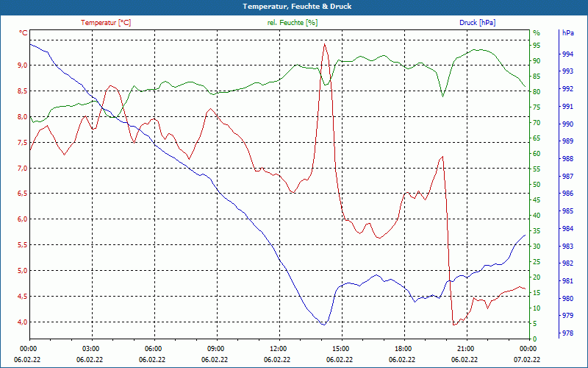The width and height of the screenshot is (588, 368).
Task: Click the '981' pressure axis value
Action: [567, 281]
